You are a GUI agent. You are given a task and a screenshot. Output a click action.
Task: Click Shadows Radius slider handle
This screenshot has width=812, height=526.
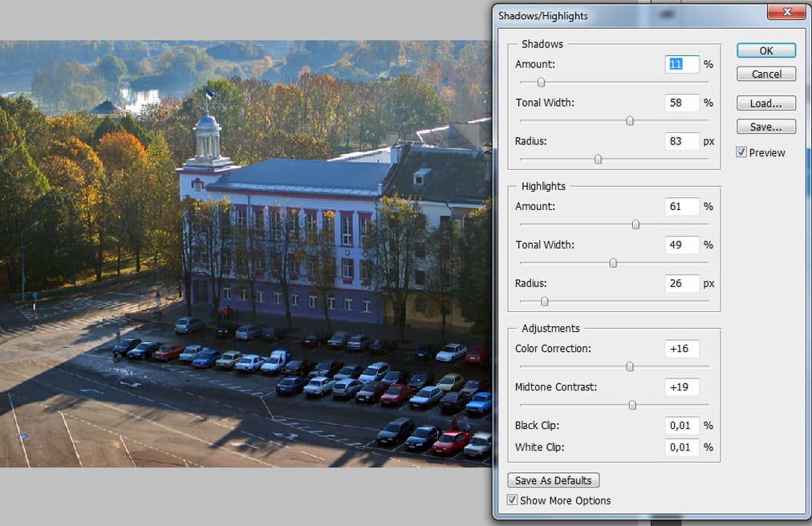(x=598, y=159)
